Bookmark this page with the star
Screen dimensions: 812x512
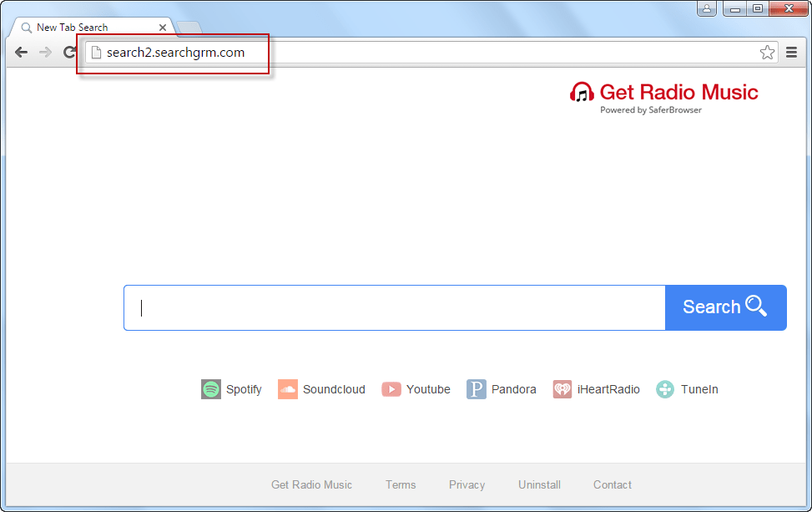pos(767,52)
